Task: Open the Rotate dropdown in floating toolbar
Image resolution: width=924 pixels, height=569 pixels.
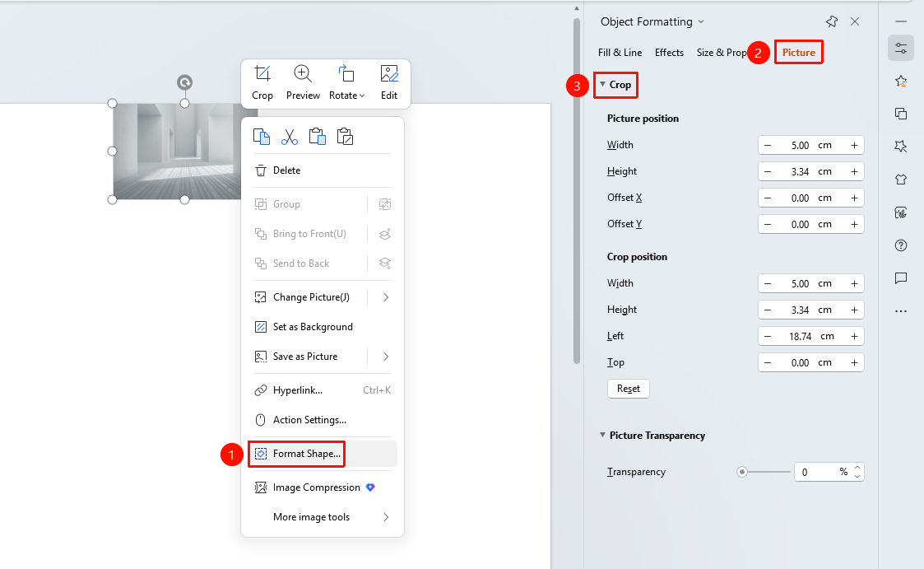Action: pos(346,82)
